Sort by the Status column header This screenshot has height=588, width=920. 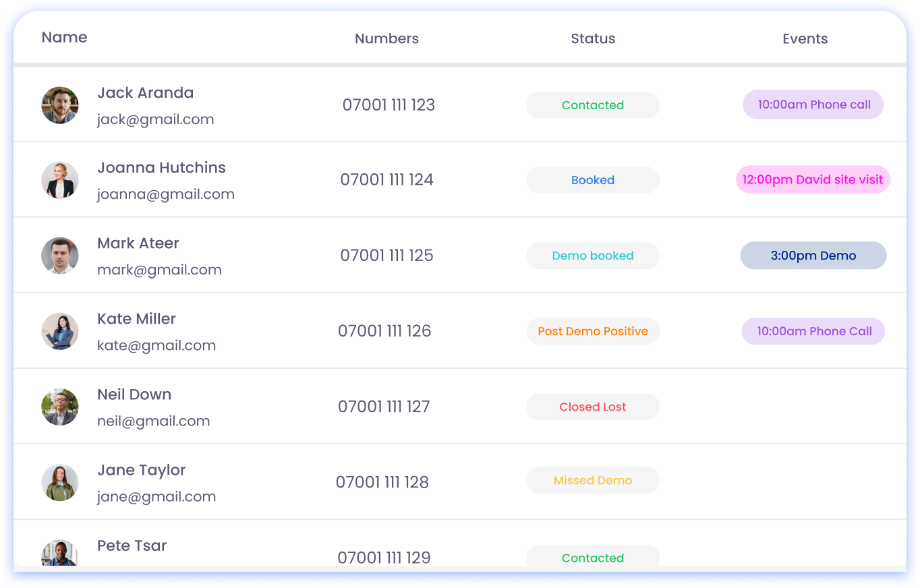point(593,39)
